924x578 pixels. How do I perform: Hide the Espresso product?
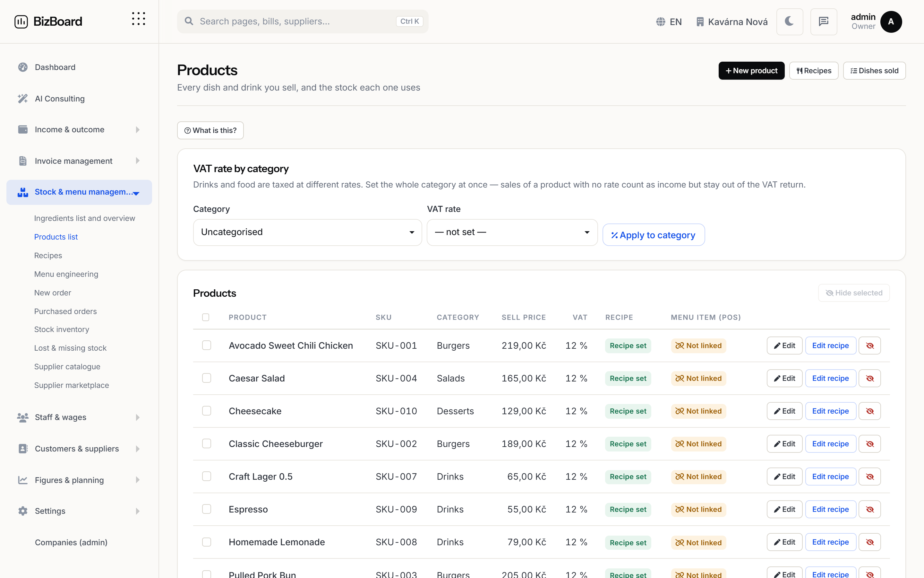870,510
